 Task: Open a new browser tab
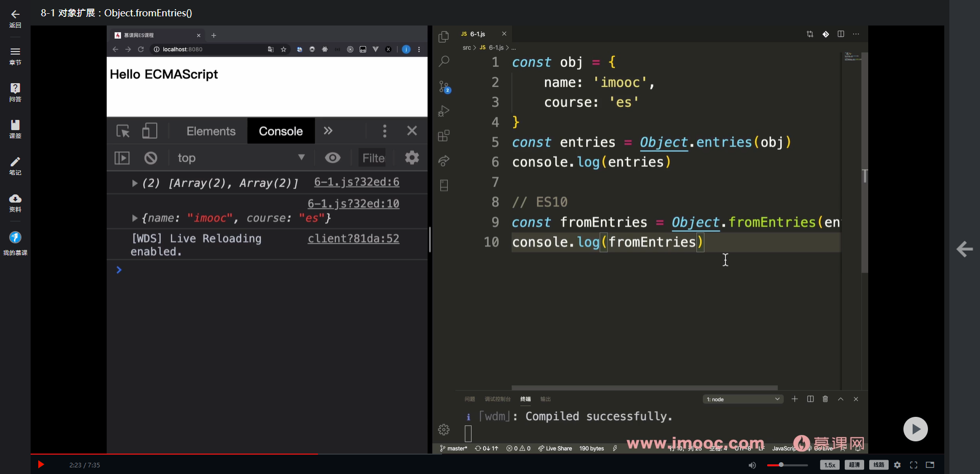click(x=214, y=35)
